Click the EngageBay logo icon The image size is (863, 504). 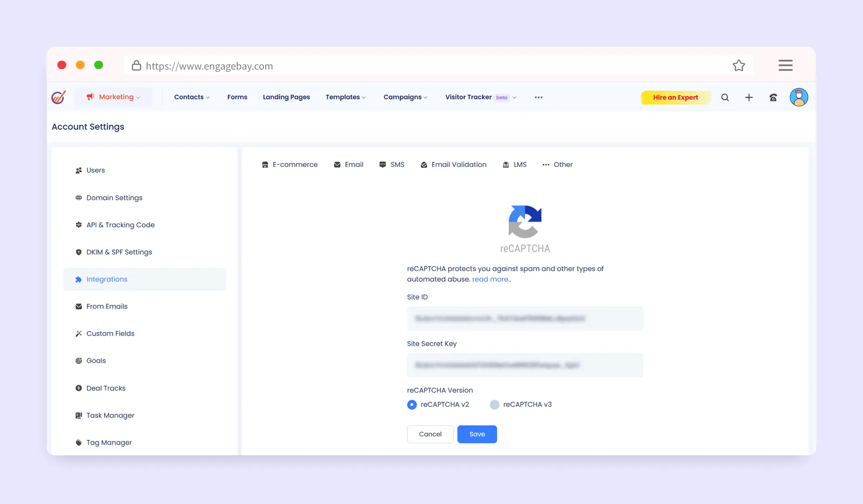tap(58, 97)
